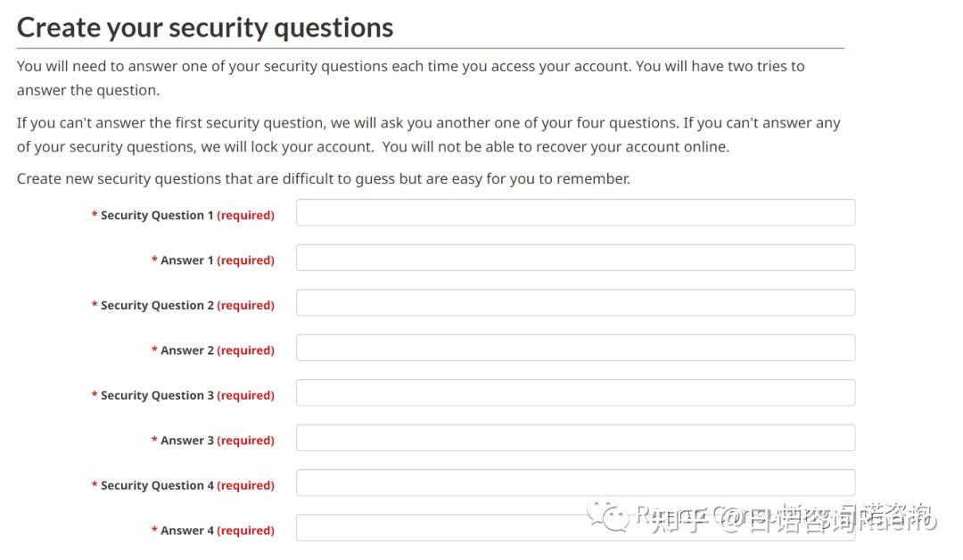
Task: Focus the Answer 1 text box
Action: click(575, 259)
